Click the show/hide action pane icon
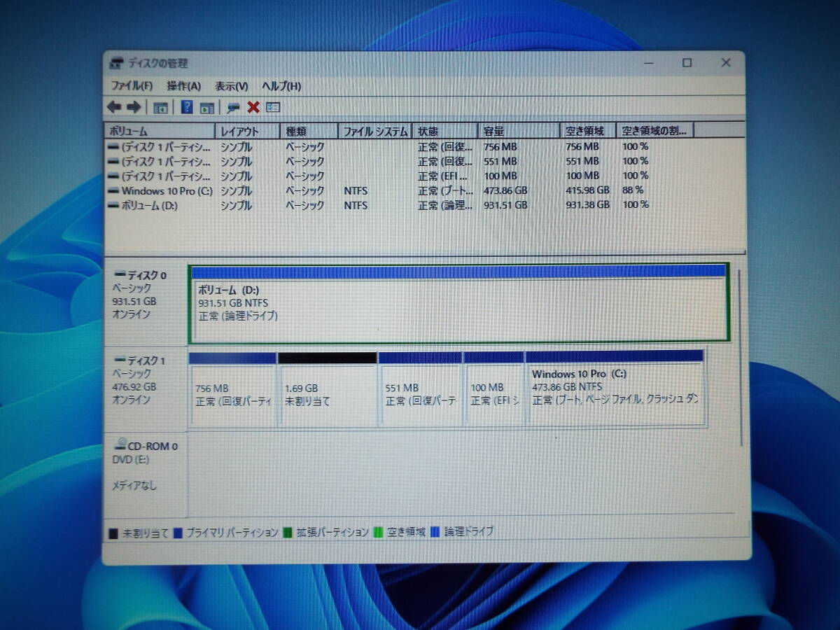 point(207,108)
